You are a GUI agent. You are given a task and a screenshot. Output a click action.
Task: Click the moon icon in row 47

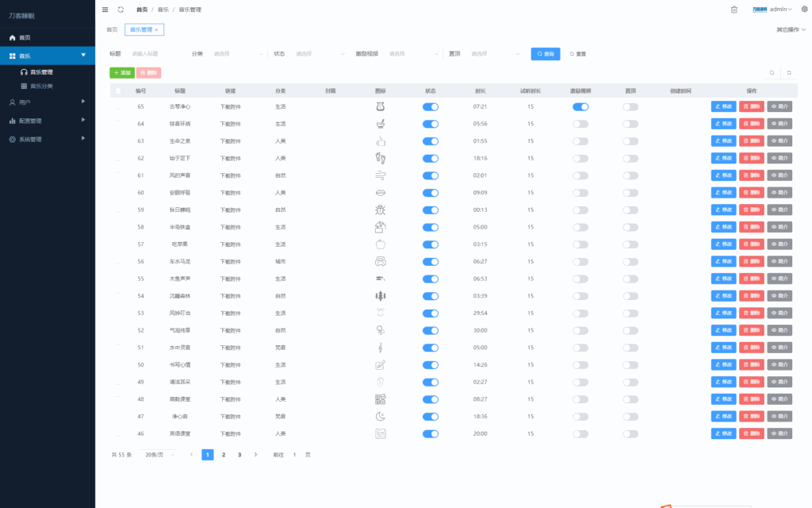point(380,417)
